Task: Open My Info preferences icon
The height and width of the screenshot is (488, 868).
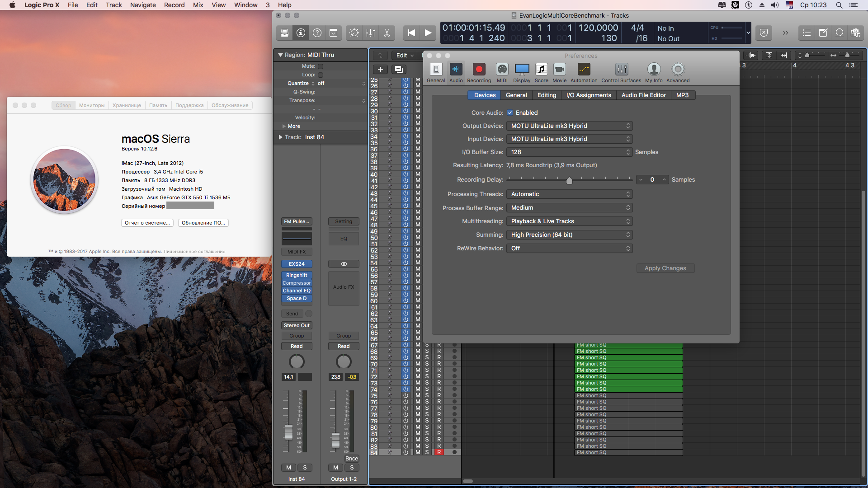Action: pos(654,73)
